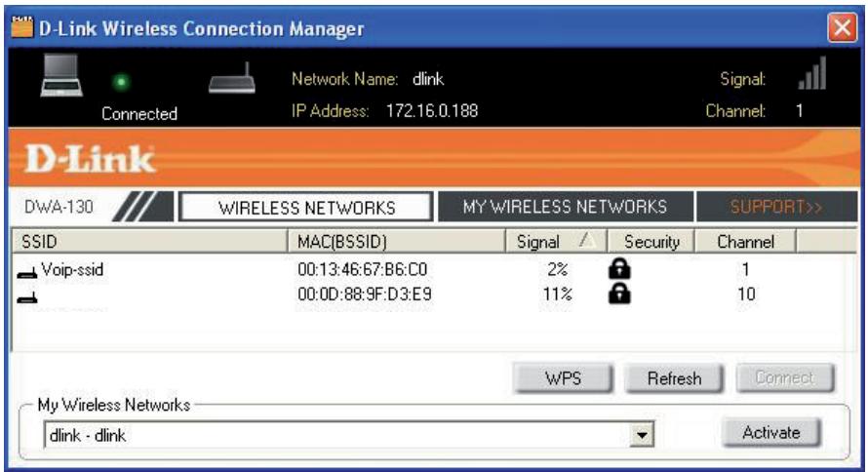Image resolution: width=868 pixels, height=472 pixels.
Task: Click channel value 10 in the list
Action: coord(746,294)
